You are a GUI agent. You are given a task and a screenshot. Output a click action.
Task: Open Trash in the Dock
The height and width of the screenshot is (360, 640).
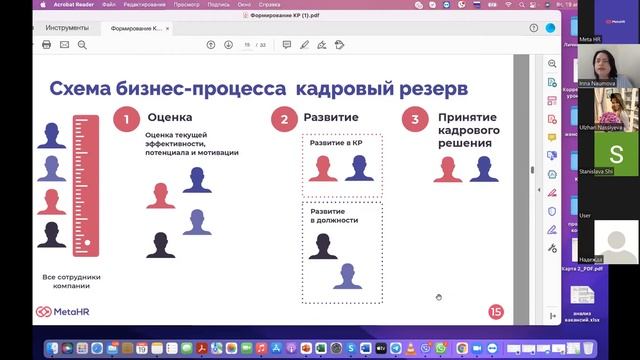[x=588, y=348]
